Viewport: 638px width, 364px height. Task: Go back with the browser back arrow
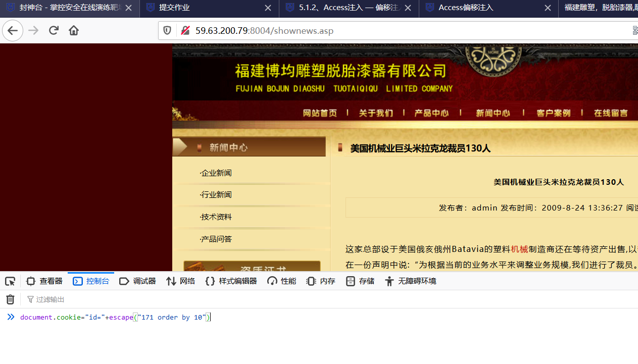(x=13, y=31)
